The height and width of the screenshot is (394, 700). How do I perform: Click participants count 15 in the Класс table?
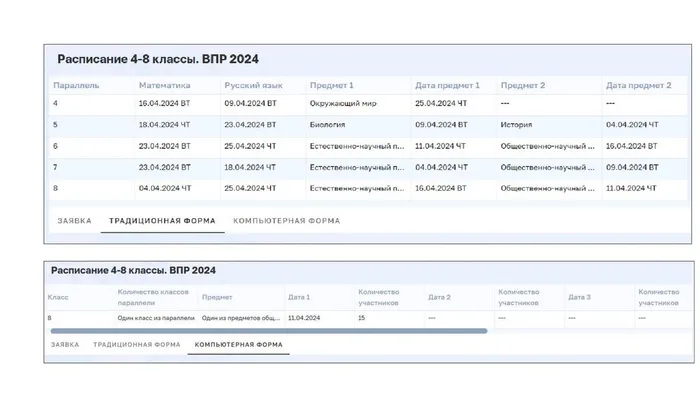[361, 318]
